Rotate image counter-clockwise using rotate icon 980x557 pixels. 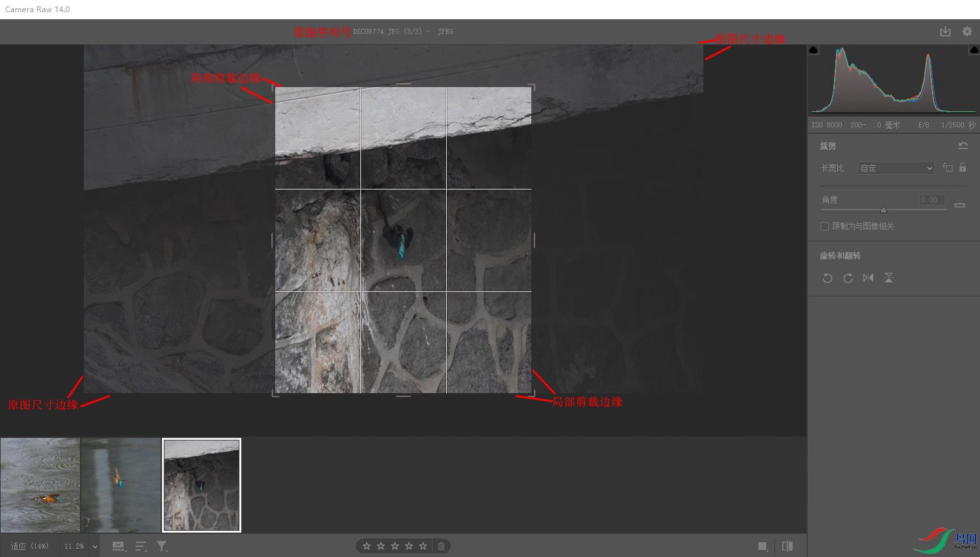coord(828,278)
